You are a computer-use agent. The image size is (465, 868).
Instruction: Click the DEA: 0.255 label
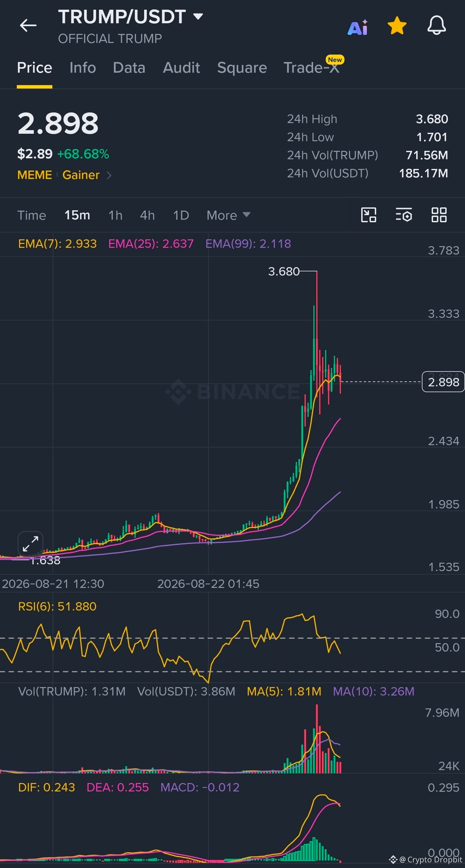point(118,788)
